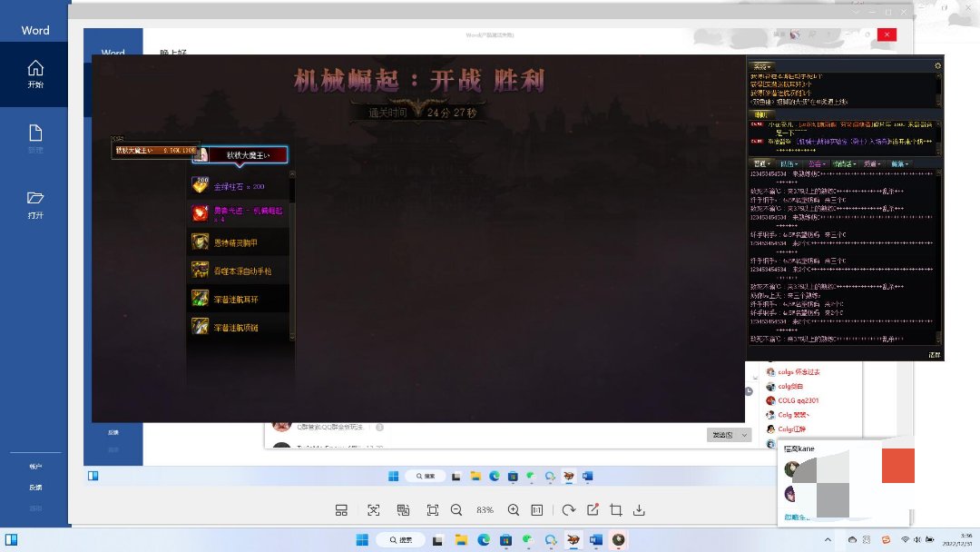Viewport: 980px width, 552px height.
Task: Download the image with the save icon
Action: (639, 510)
